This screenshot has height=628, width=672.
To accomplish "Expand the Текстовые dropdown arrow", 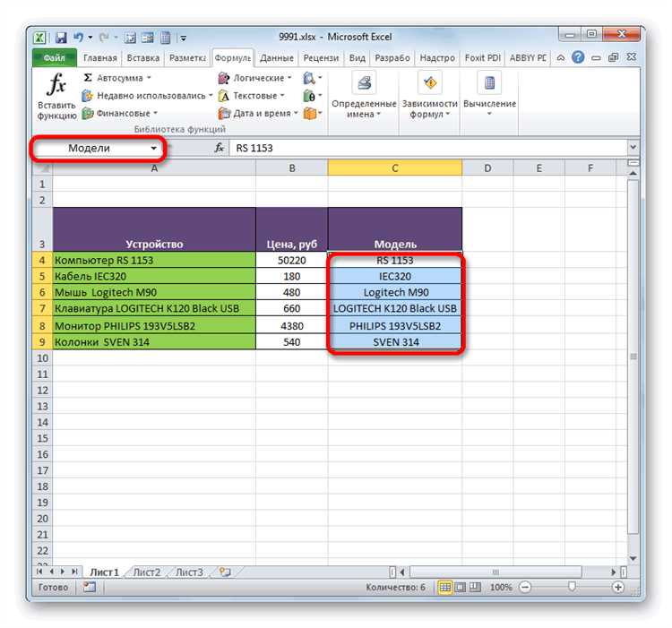I will click(282, 96).
